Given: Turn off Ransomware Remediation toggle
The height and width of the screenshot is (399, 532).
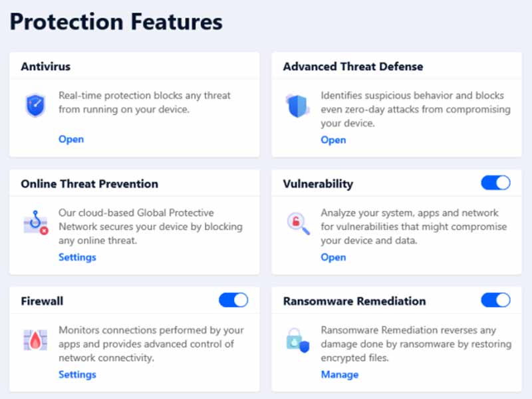Looking at the screenshot, I should tap(495, 301).
